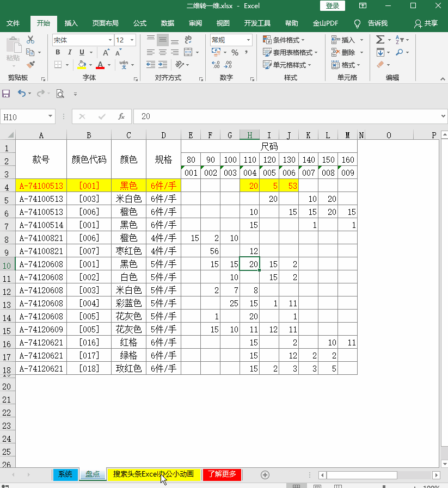Screen dimensions: 448x488
Task: Toggle Underline formatting
Action: pyautogui.click(x=82, y=52)
